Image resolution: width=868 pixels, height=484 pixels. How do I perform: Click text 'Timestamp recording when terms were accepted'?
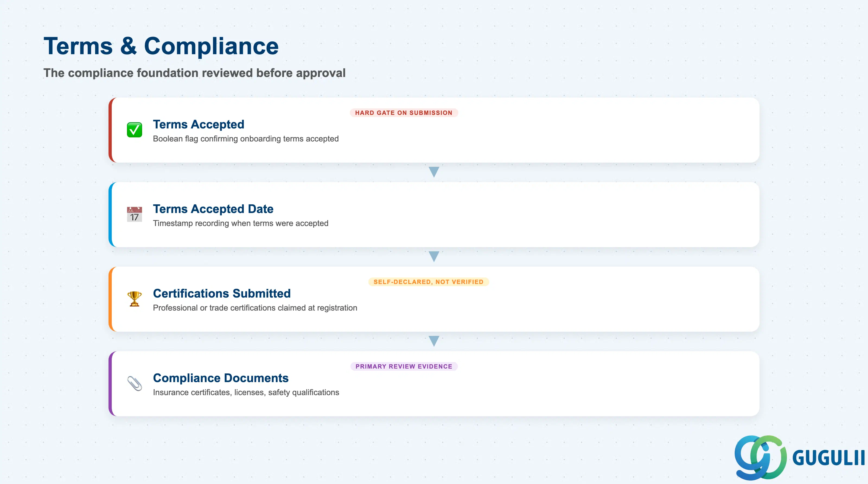[x=241, y=223]
